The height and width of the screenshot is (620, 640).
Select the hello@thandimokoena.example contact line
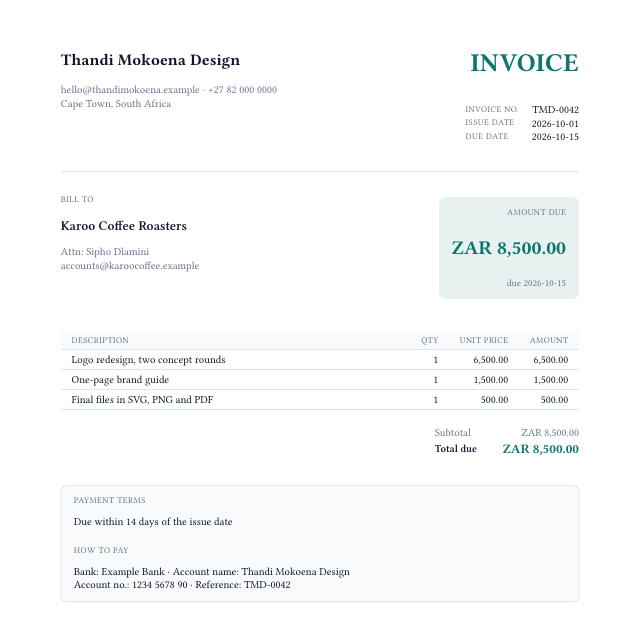click(x=169, y=90)
